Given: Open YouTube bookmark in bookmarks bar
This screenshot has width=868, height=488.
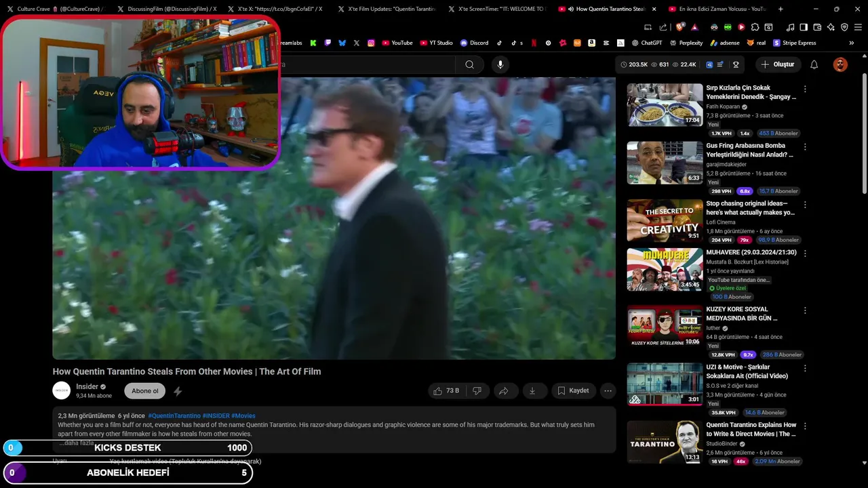Looking at the screenshot, I should [x=397, y=43].
